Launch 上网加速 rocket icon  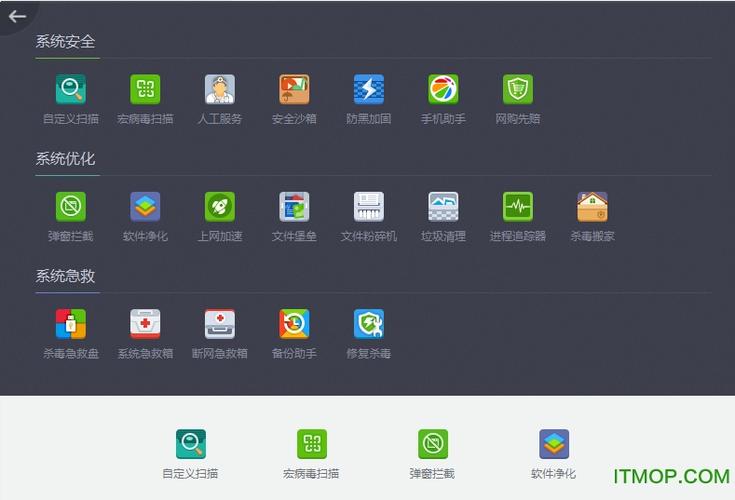(220, 206)
